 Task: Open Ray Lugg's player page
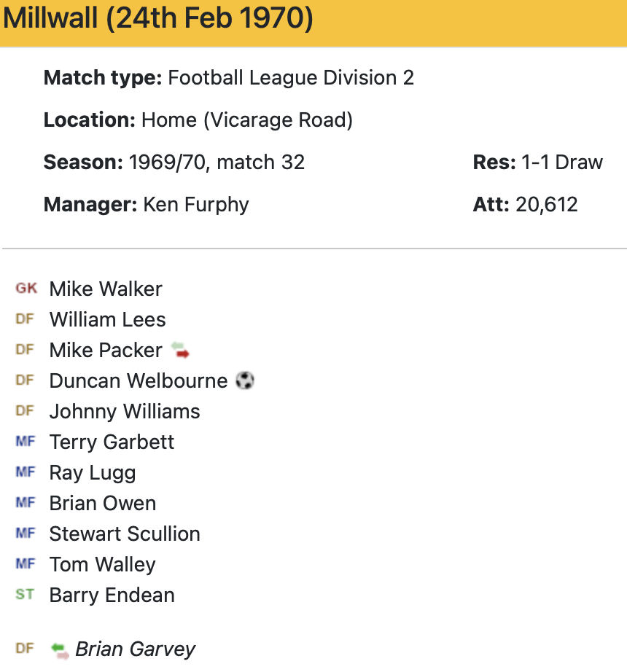coord(93,472)
